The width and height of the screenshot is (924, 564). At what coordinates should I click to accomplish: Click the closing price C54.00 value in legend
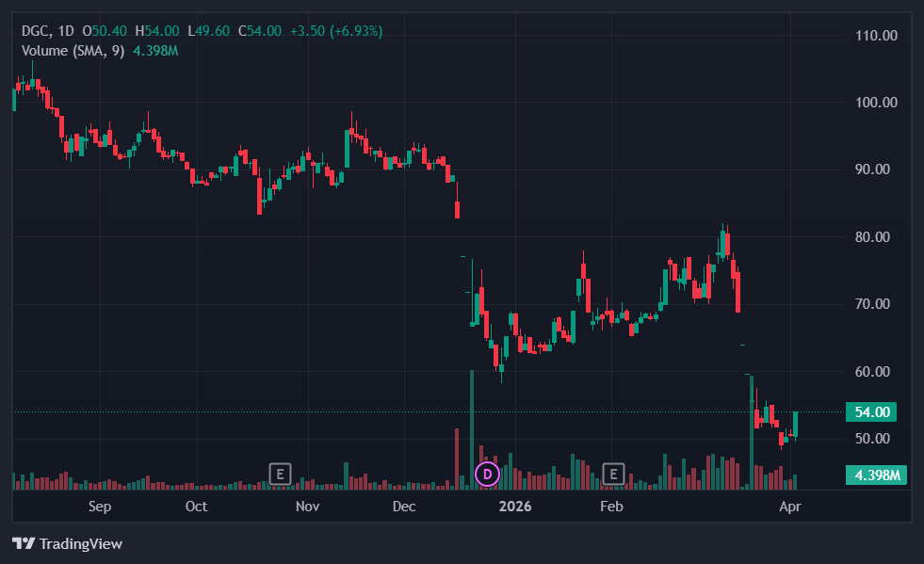(x=260, y=31)
